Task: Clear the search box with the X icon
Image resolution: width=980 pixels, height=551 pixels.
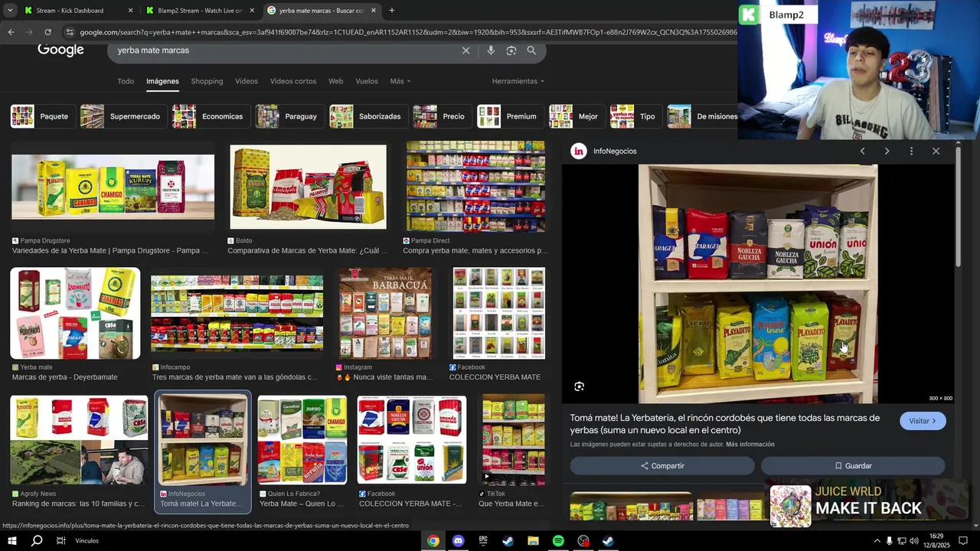Action: tap(465, 51)
